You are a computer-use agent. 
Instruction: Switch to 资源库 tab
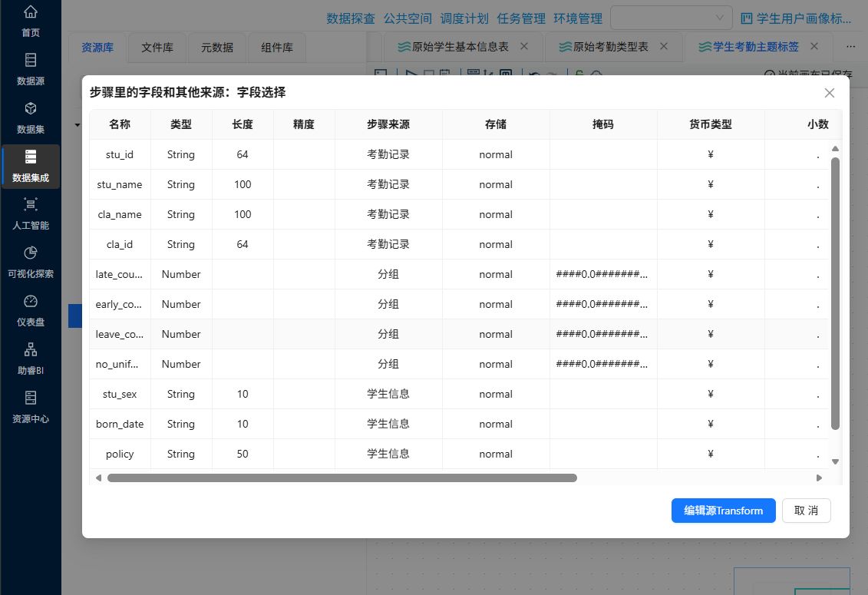click(x=97, y=48)
